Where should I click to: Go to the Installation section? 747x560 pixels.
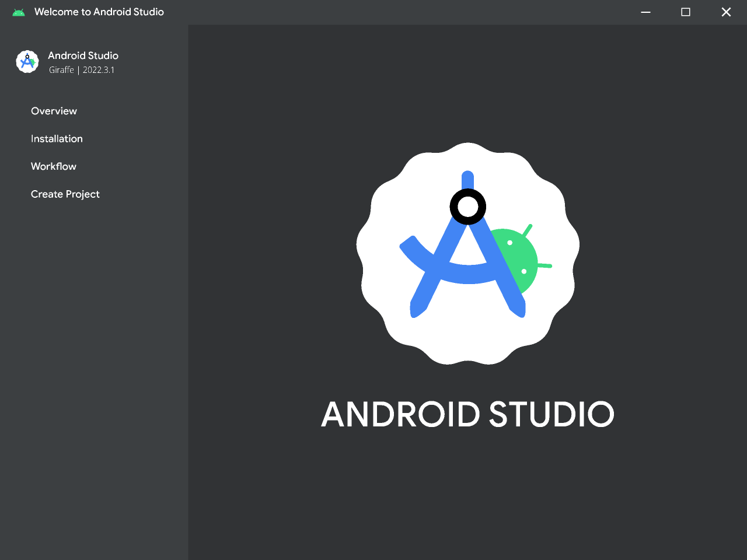(x=57, y=139)
